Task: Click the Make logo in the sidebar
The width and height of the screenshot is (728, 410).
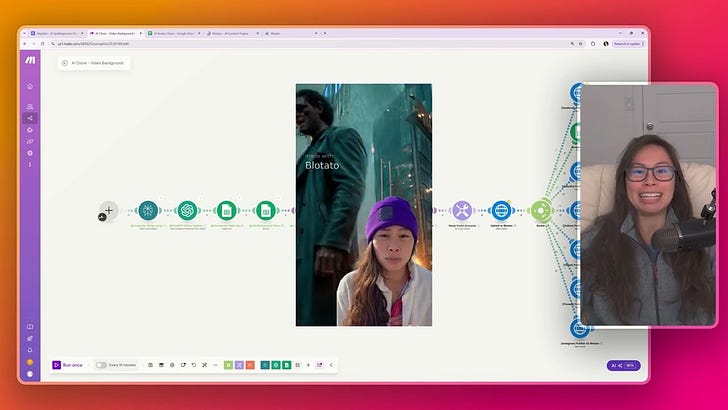Action: [30, 60]
